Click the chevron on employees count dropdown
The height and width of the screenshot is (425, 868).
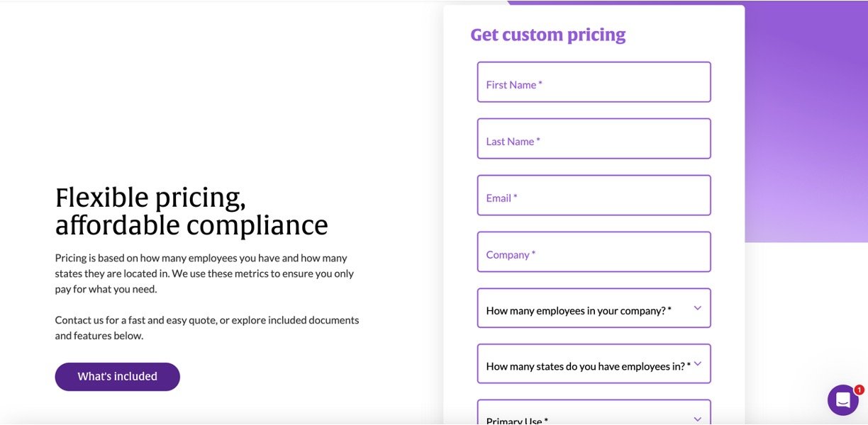pos(697,308)
